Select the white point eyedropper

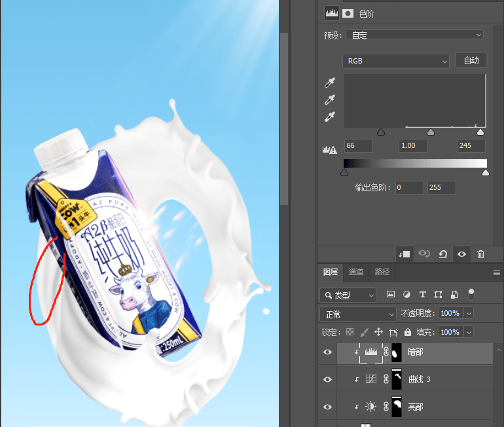(x=330, y=117)
